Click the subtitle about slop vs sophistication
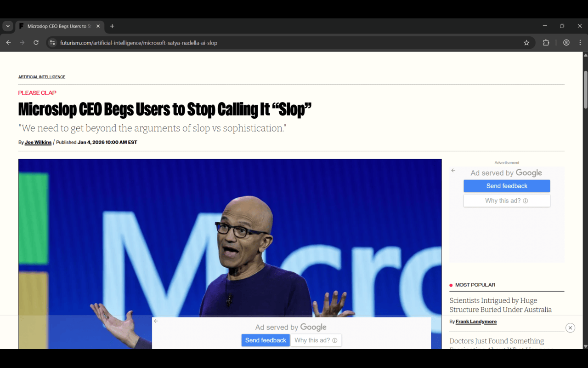The image size is (588, 368). click(x=152, y=128)
